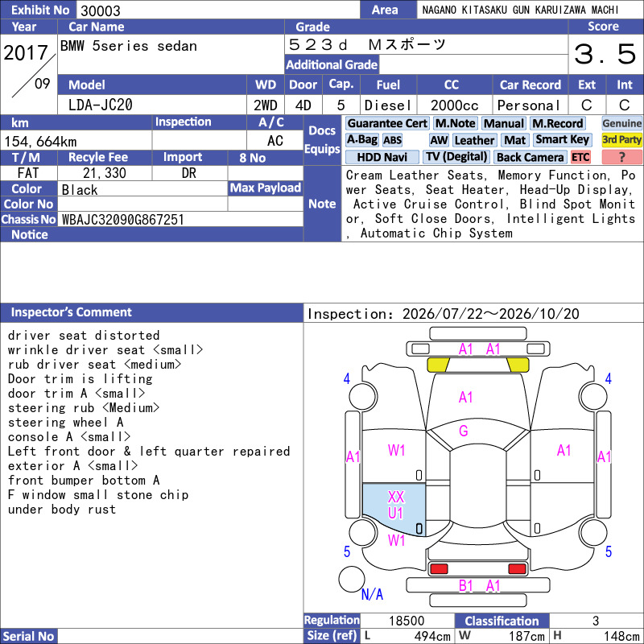Click the Guarantee Cert document badge

coord(387,124)
